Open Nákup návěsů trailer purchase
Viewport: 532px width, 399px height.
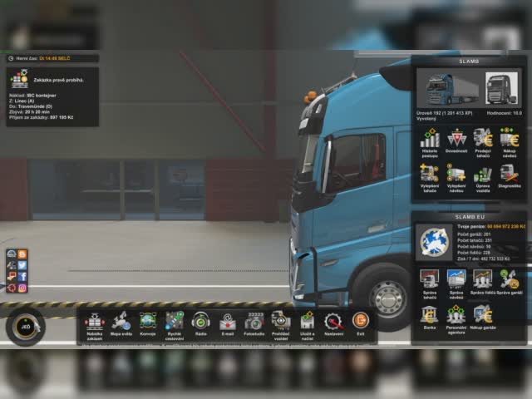click(x=510, y=143)
